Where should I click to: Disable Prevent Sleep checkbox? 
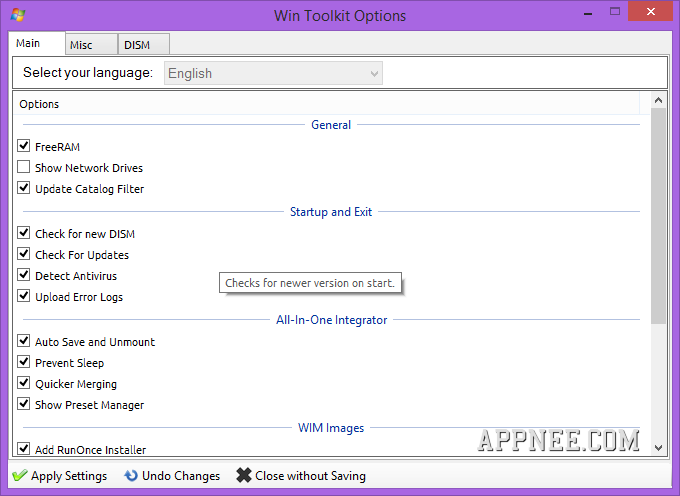click(23, 362)
